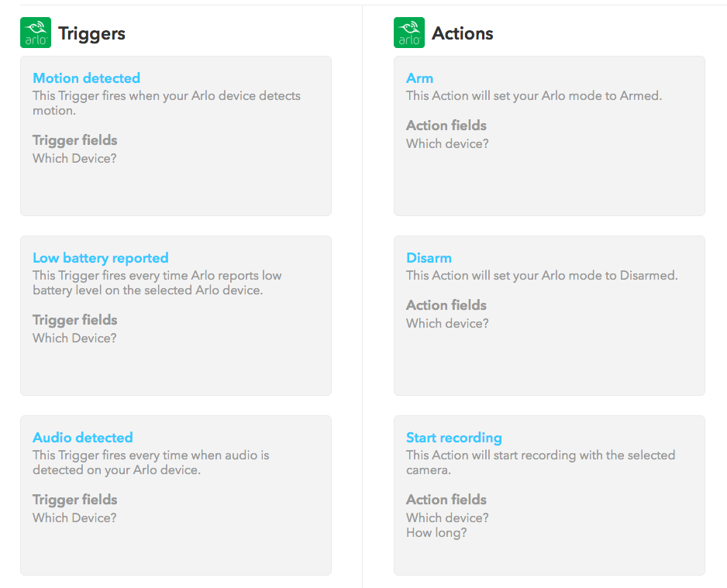Click the Audio detected card description

150,462
